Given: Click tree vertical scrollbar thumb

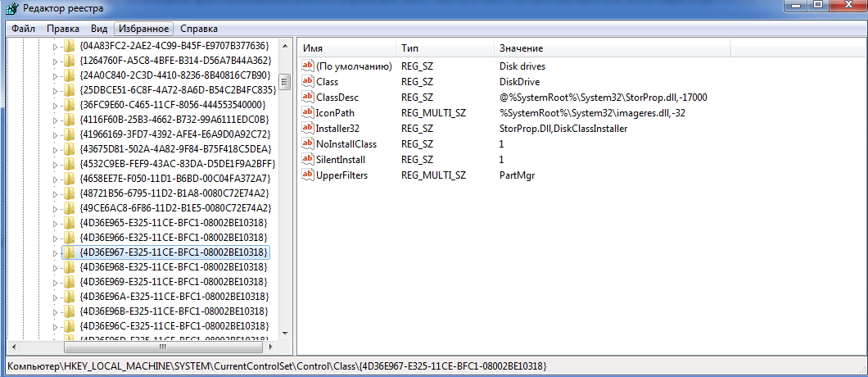Looking at the screenshot, I should coord(285,82).
